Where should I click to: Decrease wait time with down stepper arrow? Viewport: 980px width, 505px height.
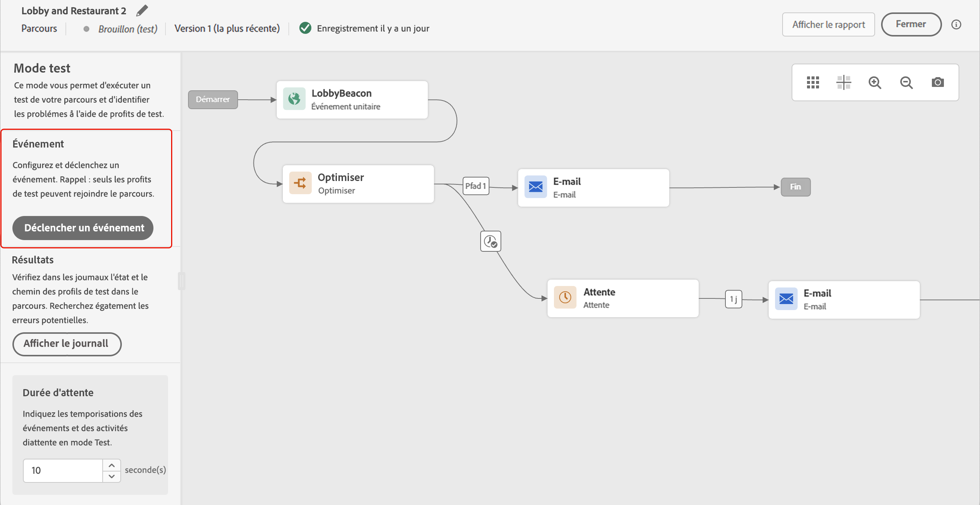pyautogui.click(x=111, y=476)
